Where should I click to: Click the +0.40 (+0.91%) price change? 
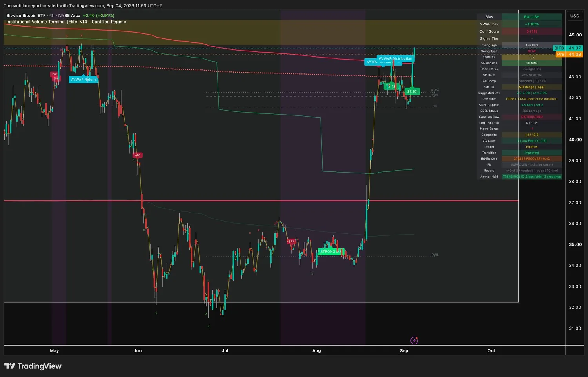(98, 16)
